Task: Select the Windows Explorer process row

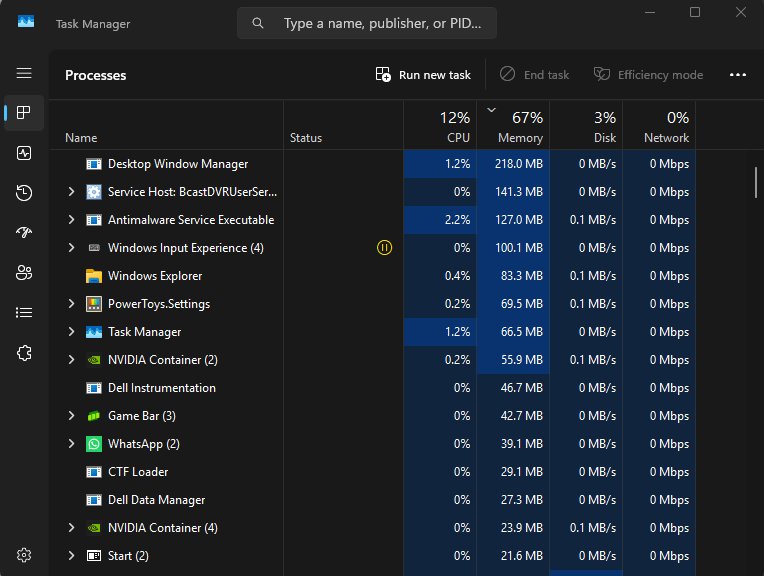Action: tap(373, 276)
